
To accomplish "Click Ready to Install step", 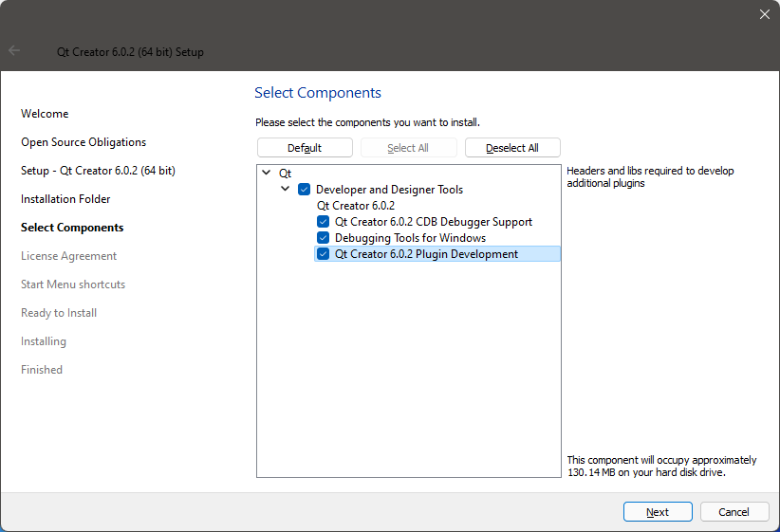I will point(59,313).
